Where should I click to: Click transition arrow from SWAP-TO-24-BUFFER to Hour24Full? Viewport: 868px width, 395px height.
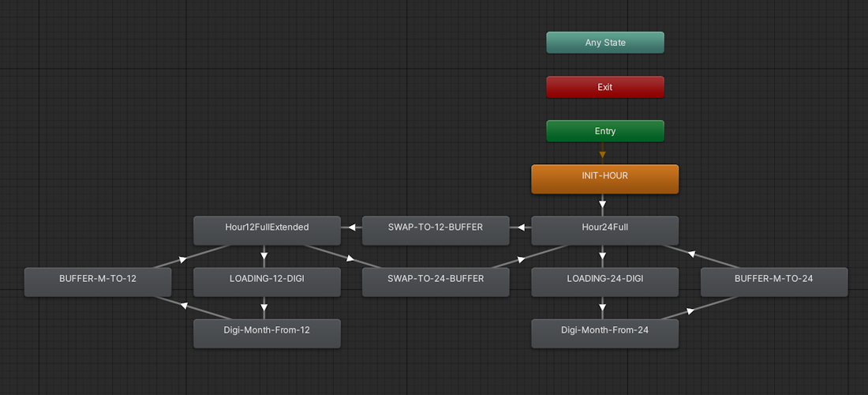click(x=521, y=258)
